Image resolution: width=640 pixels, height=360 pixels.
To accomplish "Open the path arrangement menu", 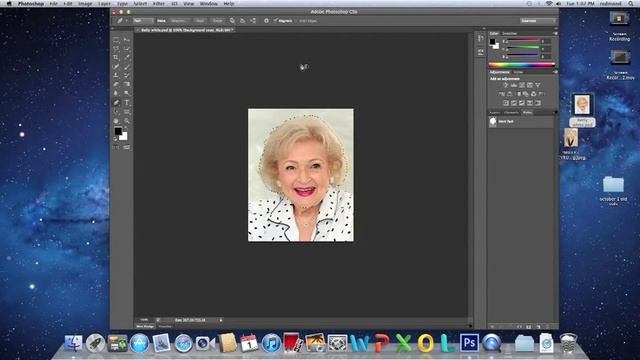I will [x=253, y=20].
